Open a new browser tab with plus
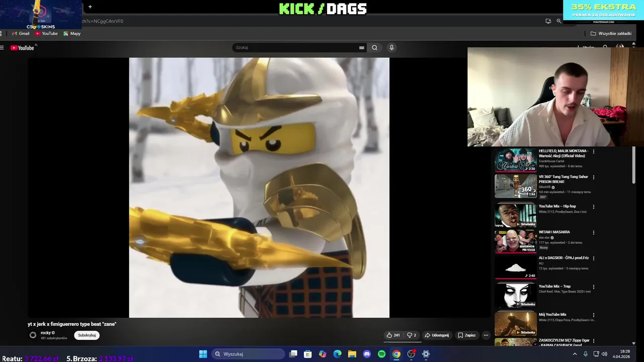The width and height of the screenshot is (644, 362). (90, 7)
